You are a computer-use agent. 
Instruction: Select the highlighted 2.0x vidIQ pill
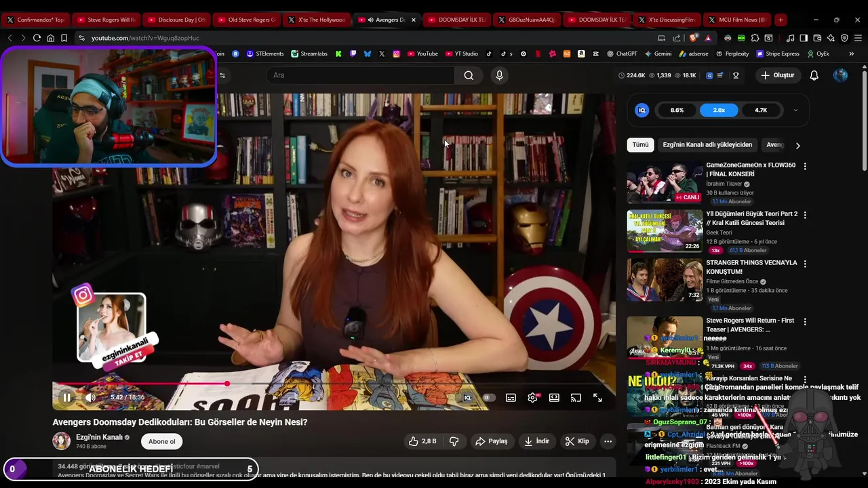(719, 110)
